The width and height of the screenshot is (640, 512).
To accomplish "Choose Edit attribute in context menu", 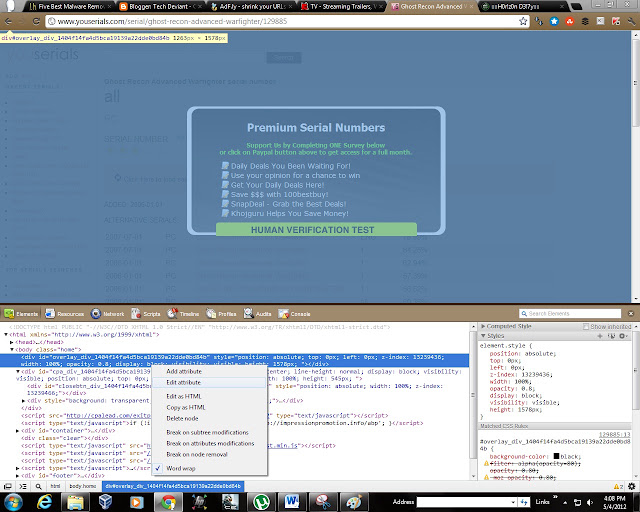I will click(184, 383).
